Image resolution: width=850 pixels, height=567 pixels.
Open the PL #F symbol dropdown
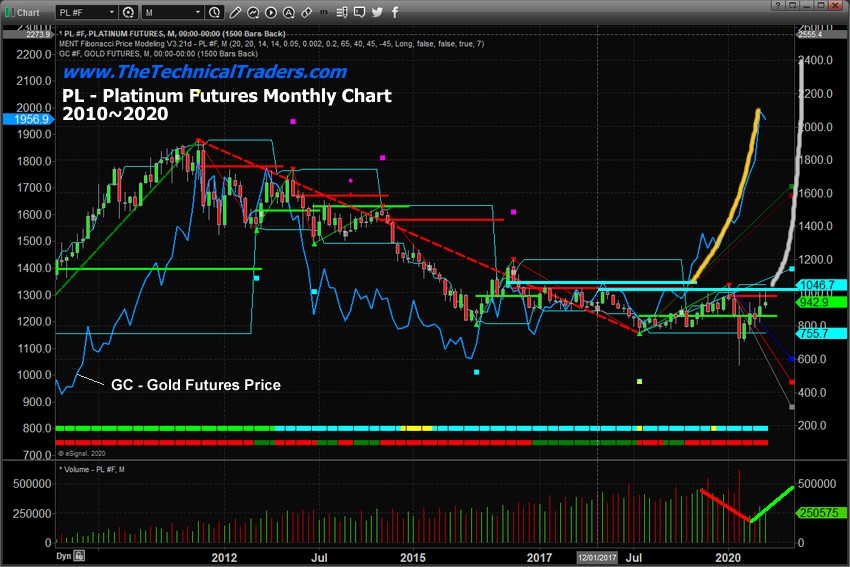(x=85, y=13)
